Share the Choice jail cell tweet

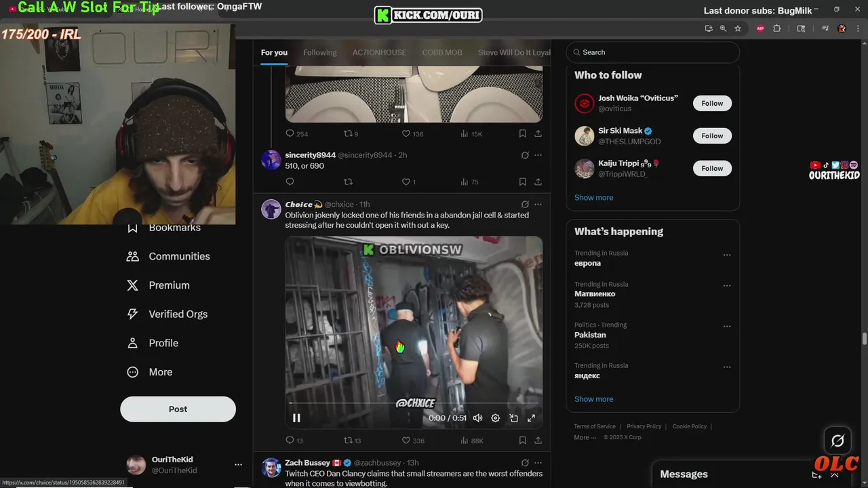pyautogui.click(x=538, y=441)
